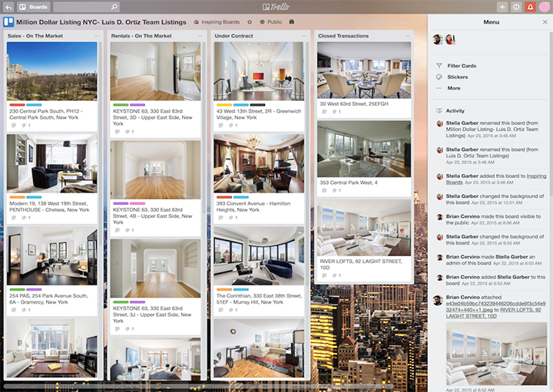553x392 pixels.
Task: Open Closed Transactions list options menu
Action: click(407, 36)
